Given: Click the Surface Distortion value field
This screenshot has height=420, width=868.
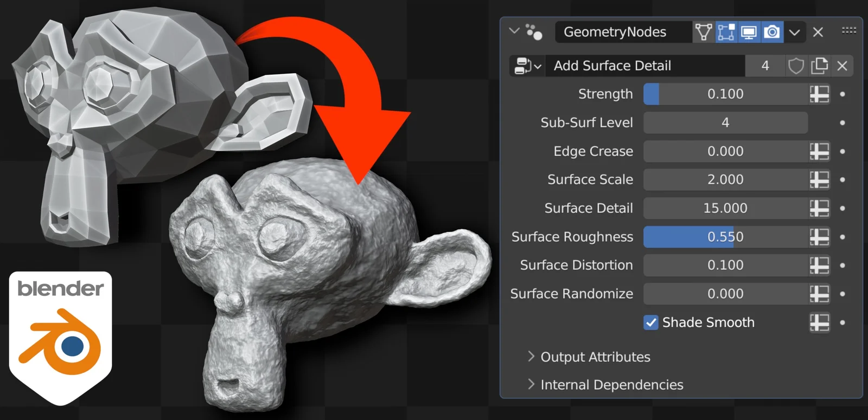Looking at the screenshot, I should click(x=725, y=266).
